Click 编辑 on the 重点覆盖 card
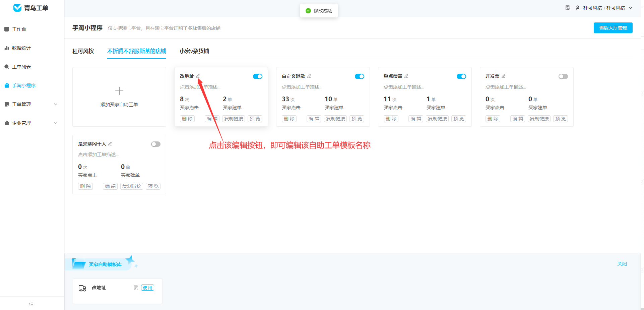The height and width of the screenshot is (310, 644). point(416,119)
